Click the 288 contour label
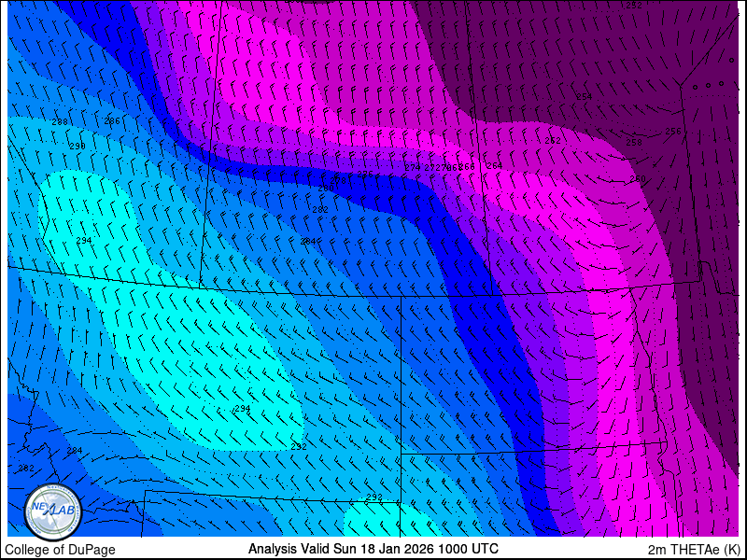Viewport: 747px width, 560px height. [x=60, y=122]
